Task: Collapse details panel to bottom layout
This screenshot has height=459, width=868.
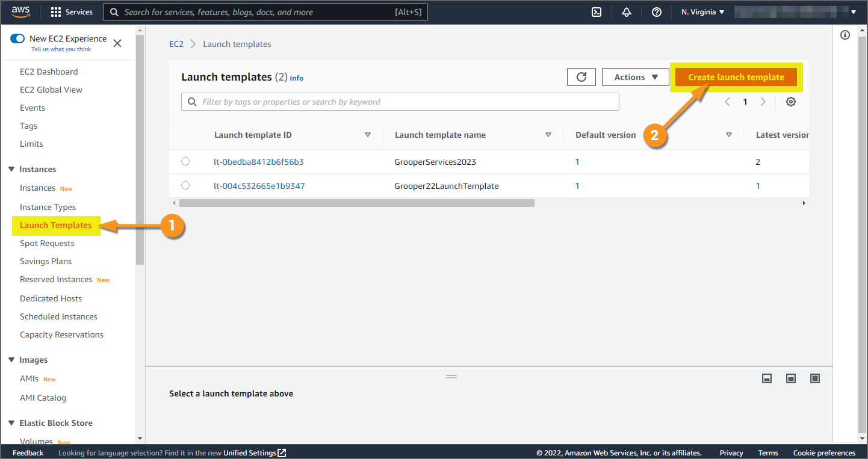Action: click(x=767, y=378)
